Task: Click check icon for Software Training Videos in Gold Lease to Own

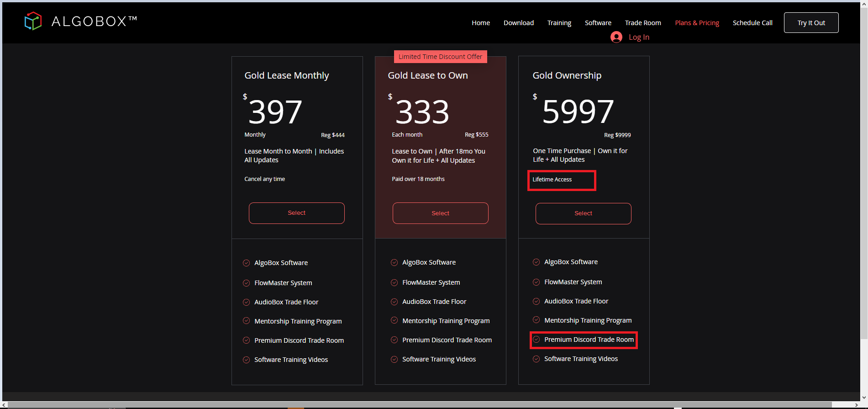Action: 395,359
